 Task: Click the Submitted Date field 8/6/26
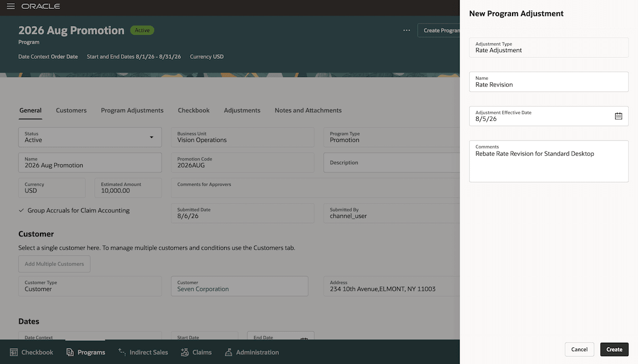click(x=242, y=213)
